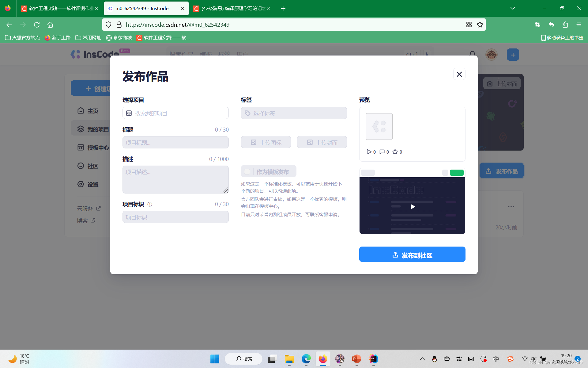Bookmark this page with the star icon

(480, 25)
